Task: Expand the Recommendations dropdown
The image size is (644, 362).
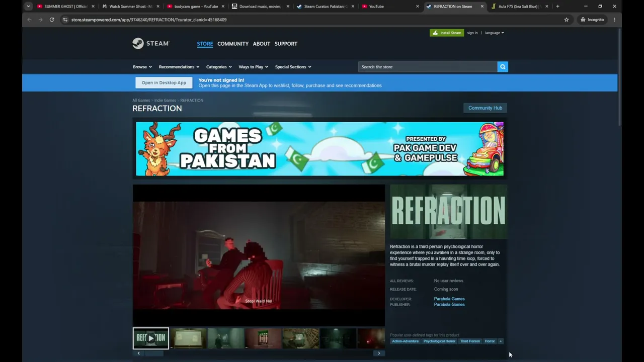Action: coord(179,67)
